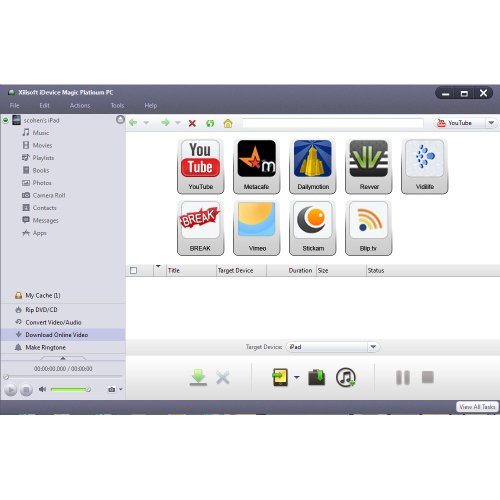The image size is (500, 500).
Task: Open the dropdown arrow beside the transfer icon
Action: tap(297, 377)
